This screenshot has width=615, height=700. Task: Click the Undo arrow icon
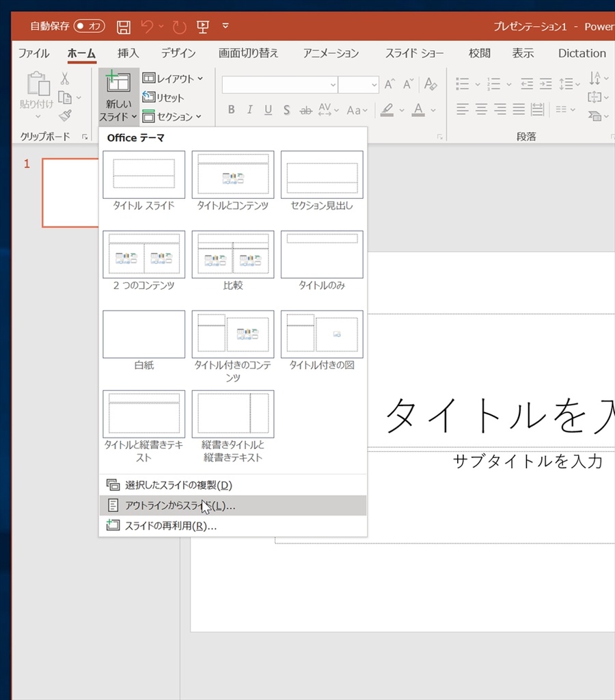point(147,27)
